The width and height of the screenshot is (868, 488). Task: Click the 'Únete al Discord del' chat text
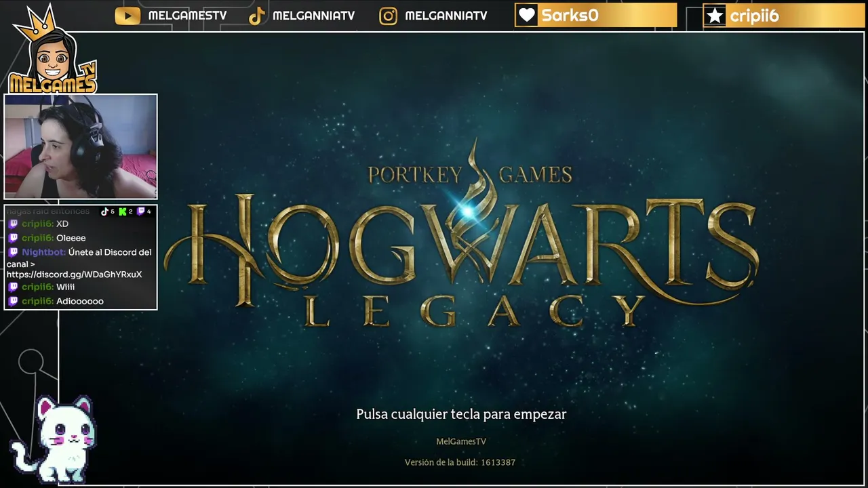(x=110, y=252)
